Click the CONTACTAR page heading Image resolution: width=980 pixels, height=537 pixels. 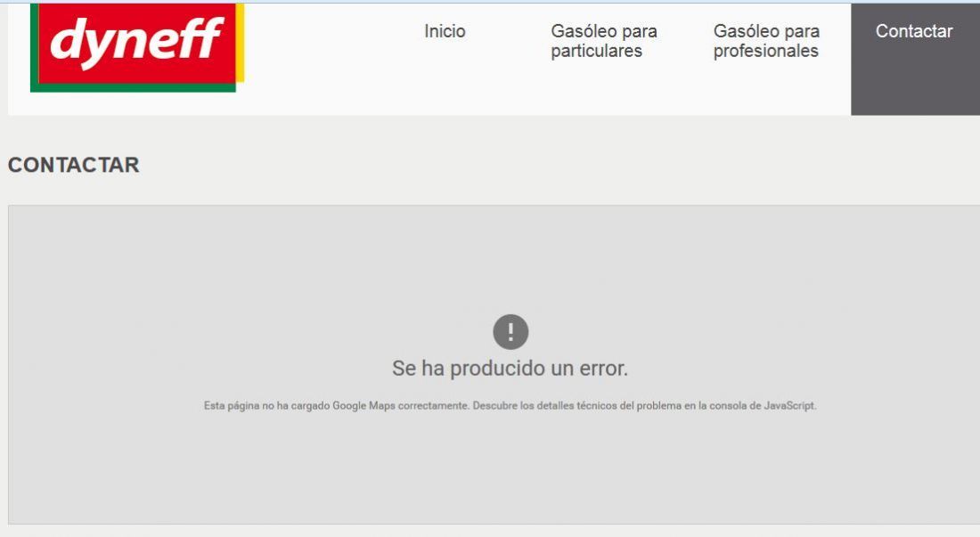74,165
